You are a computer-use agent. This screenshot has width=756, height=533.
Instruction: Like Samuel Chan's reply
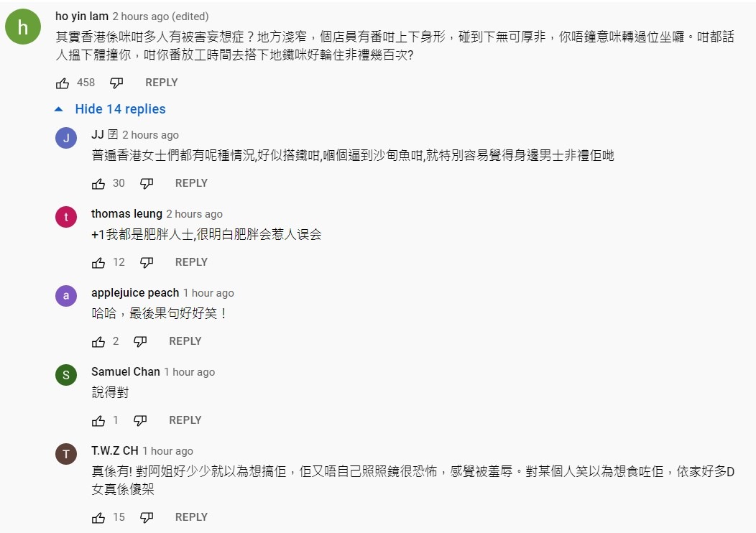click(x=98, y=421)
